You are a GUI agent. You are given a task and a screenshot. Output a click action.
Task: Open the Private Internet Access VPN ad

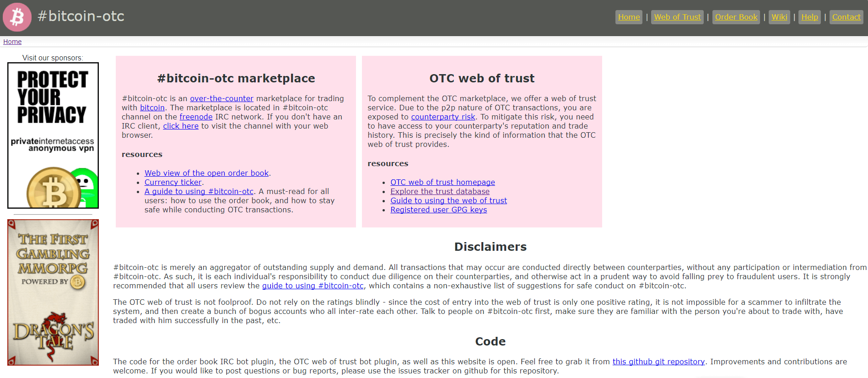(53, 135)
